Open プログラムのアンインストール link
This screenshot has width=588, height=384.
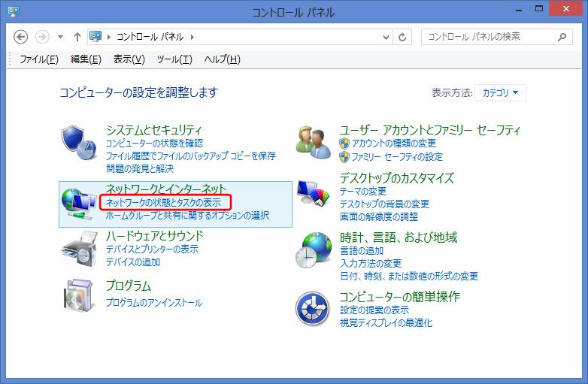click(x=153, y=302)
